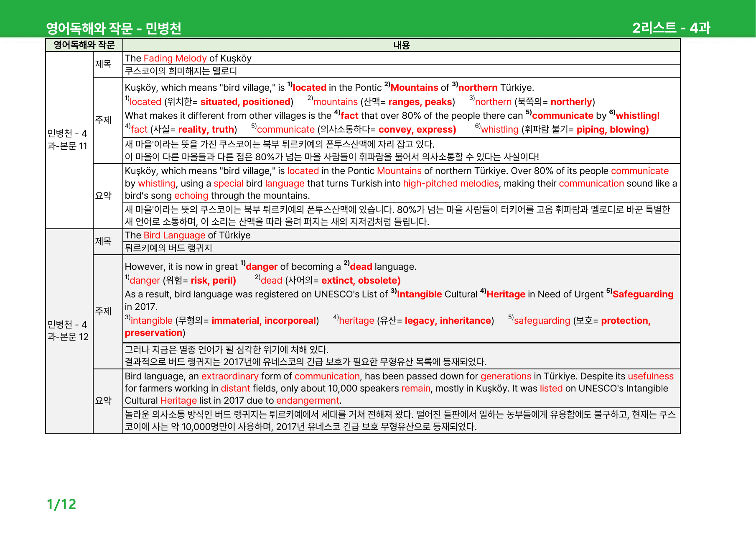Click the 2리스트 - 4과 header label
The width and height of the screenshot is (756, 535).
point(671,28)
